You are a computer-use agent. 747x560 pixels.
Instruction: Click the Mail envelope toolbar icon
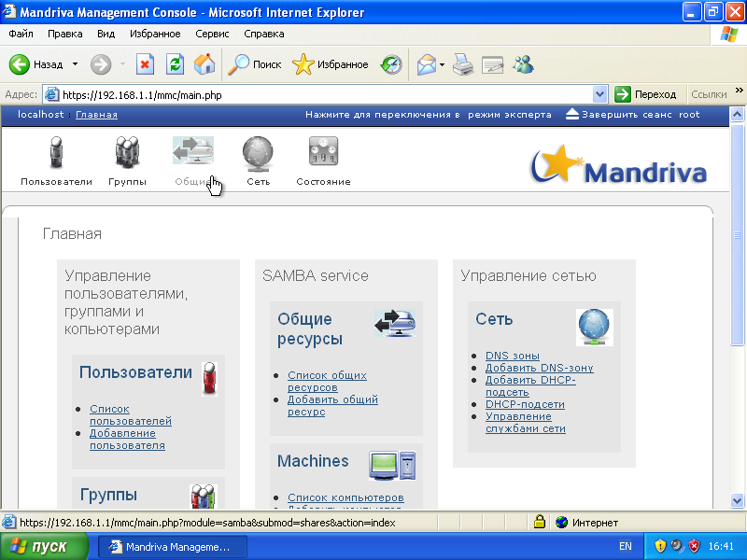click(427, 64)
